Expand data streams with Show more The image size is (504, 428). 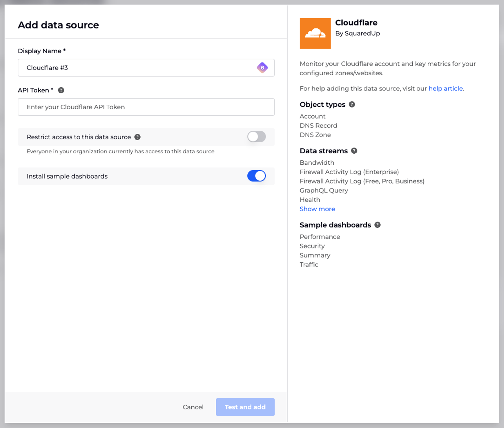point(317,209)
